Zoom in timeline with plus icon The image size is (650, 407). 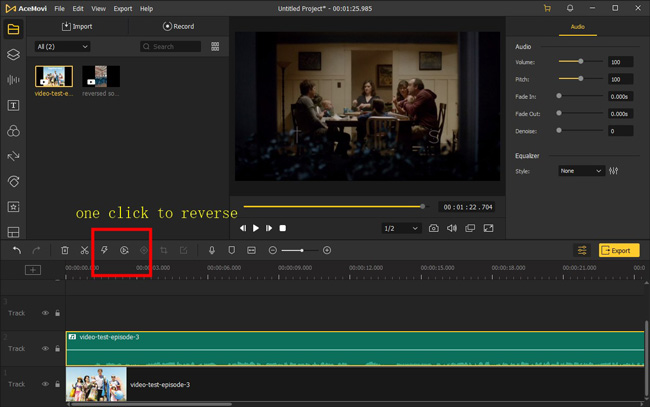(327, 250)
